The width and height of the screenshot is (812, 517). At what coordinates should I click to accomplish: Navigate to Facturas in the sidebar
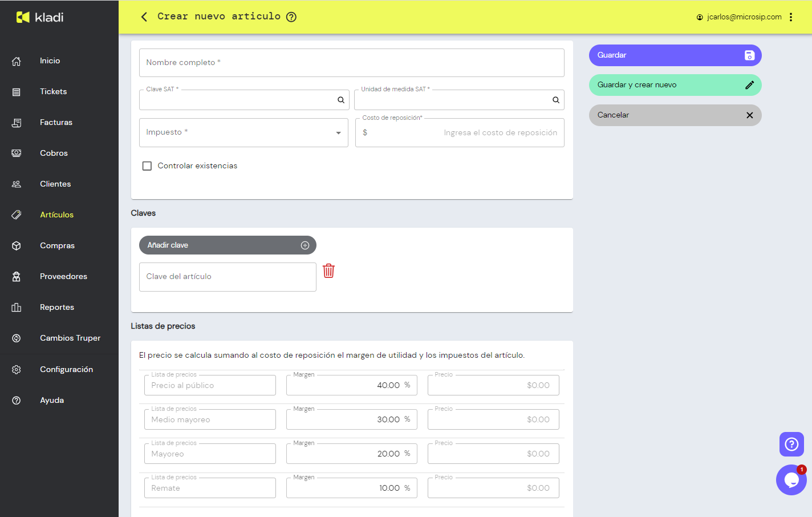(x=56, y=122)
